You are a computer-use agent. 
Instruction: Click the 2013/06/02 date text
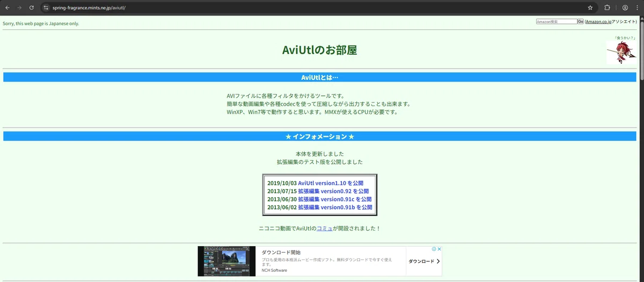(x=282, y=207)
